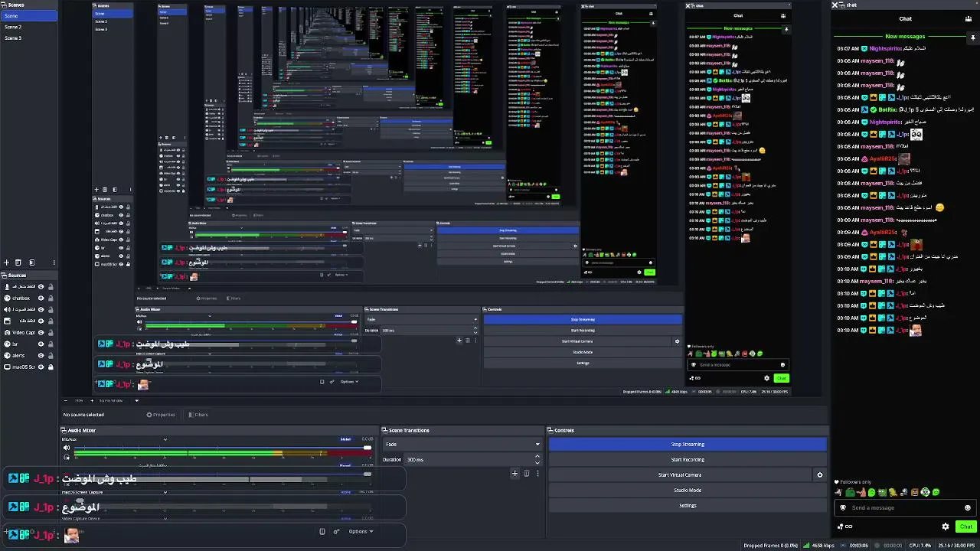980x551 pixels.
Task: Lock the lsr source
Action: [51, 344]
